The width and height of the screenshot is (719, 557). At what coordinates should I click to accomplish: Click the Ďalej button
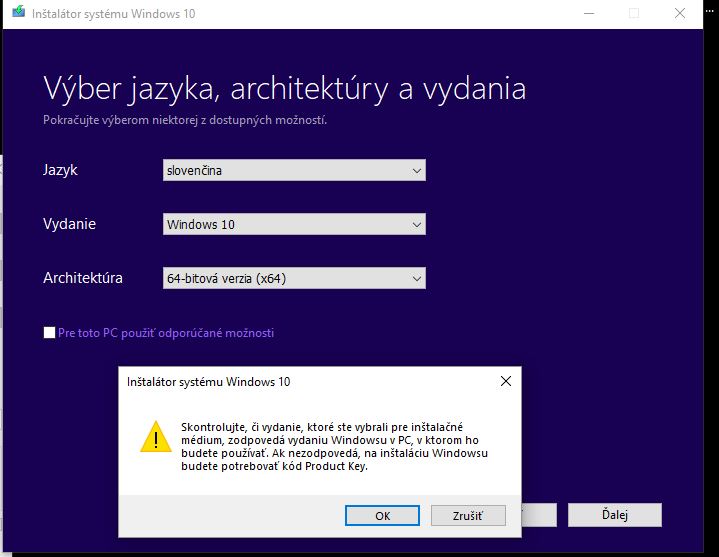614,515
